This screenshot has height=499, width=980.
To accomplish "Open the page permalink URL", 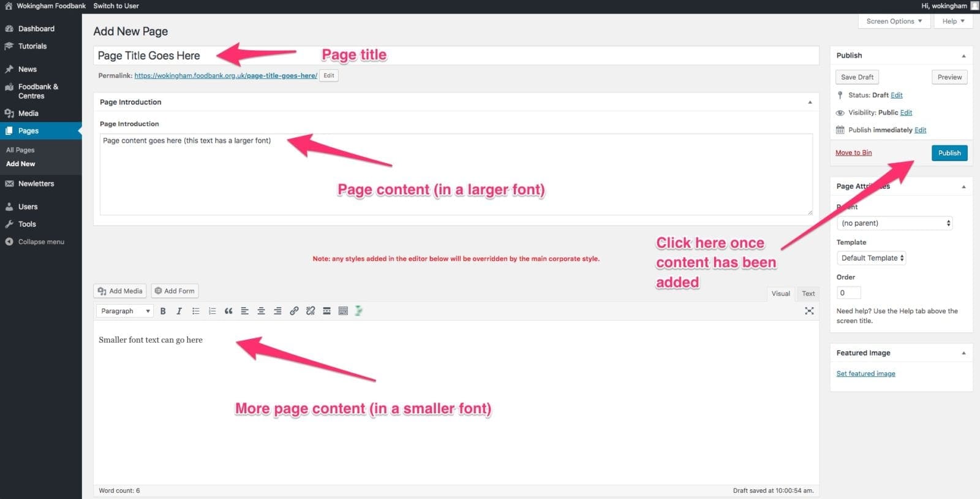I will tap(225, 75).
